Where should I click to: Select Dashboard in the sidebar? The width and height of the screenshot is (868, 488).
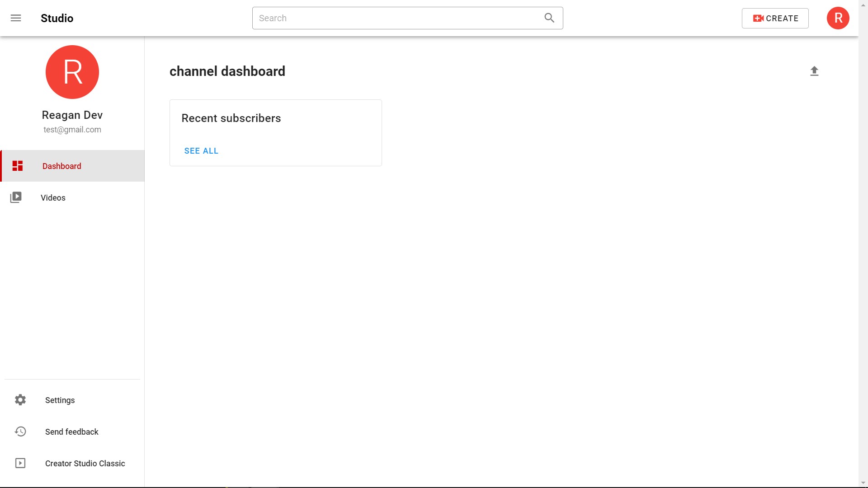(x=62, y=166)
